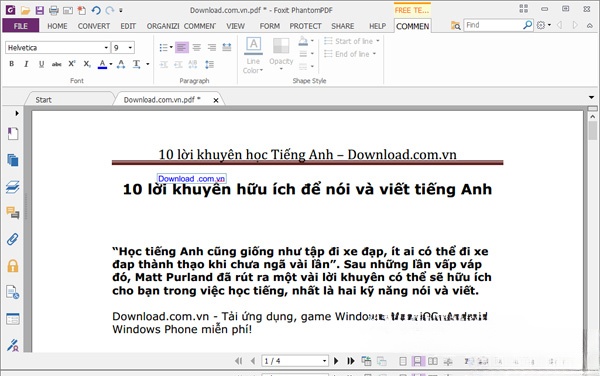Open the Comments panel icon

tap(13, 213)
